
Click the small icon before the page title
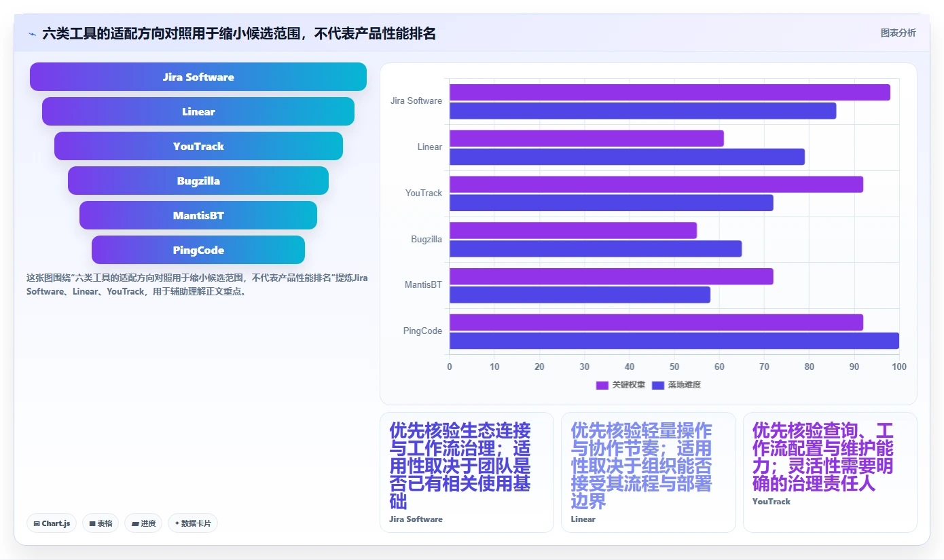(32, 33)
